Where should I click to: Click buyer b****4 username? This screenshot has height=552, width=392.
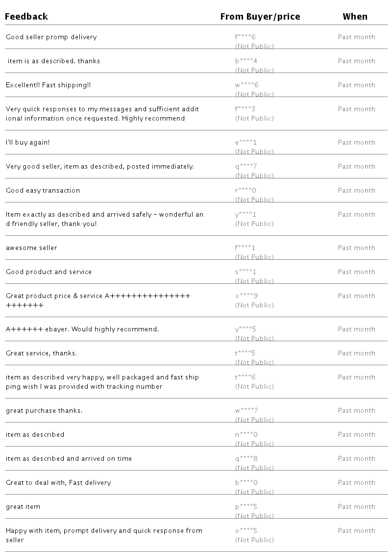pyautogui.click(x=246, y=61)
